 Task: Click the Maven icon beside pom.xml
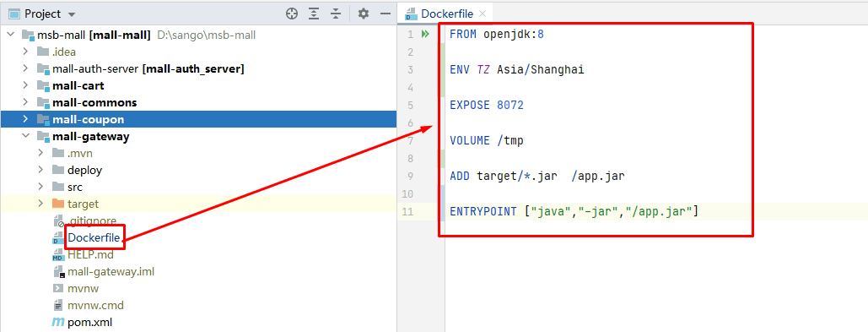tap(57, 322)
